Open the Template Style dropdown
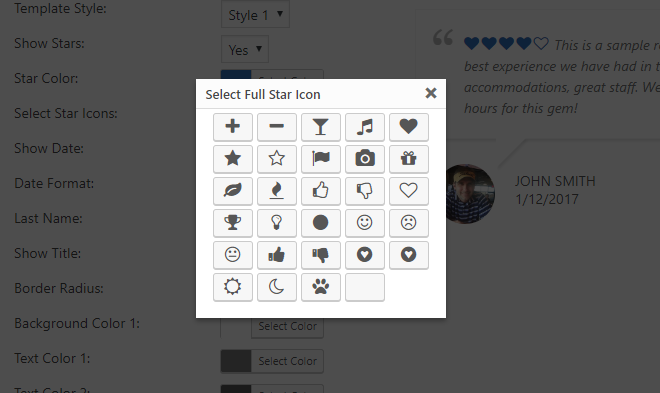This screenshot has height=393, width=660. (x=255, y=15)
